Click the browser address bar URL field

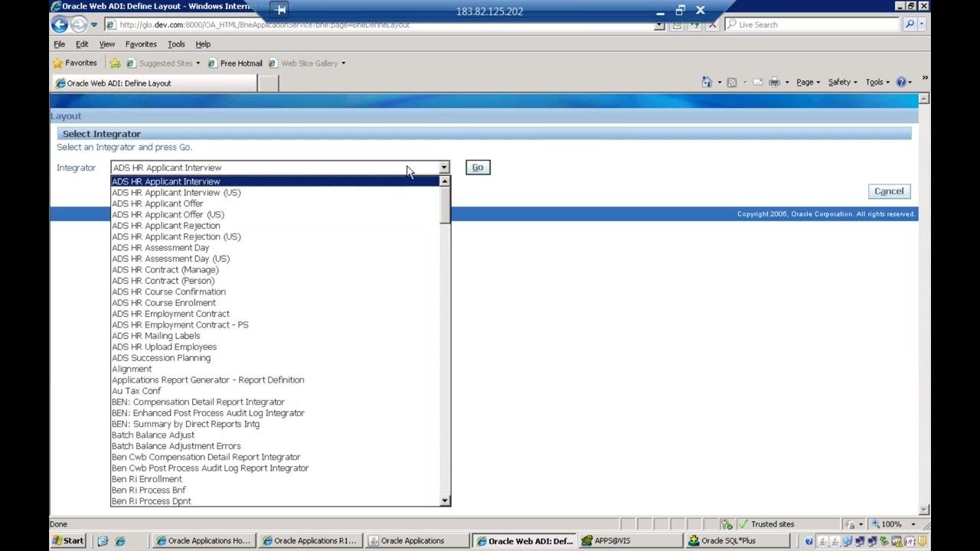click(x=385, y=24)
